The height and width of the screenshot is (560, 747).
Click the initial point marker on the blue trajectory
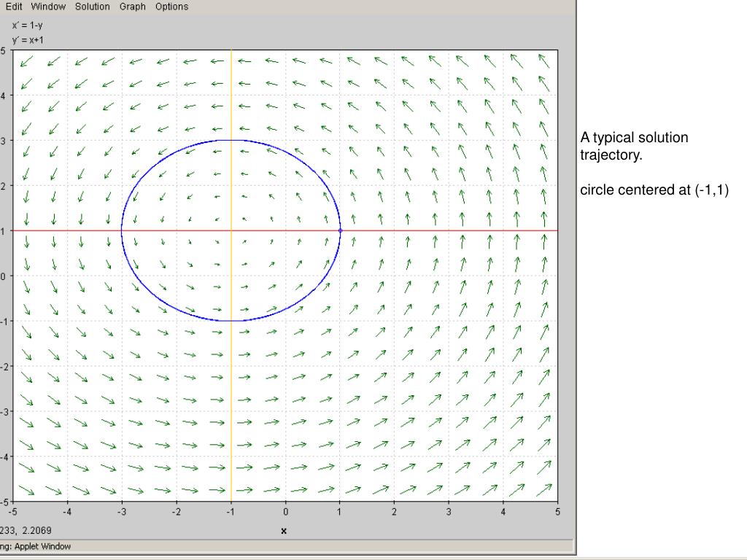click(340, 230)
